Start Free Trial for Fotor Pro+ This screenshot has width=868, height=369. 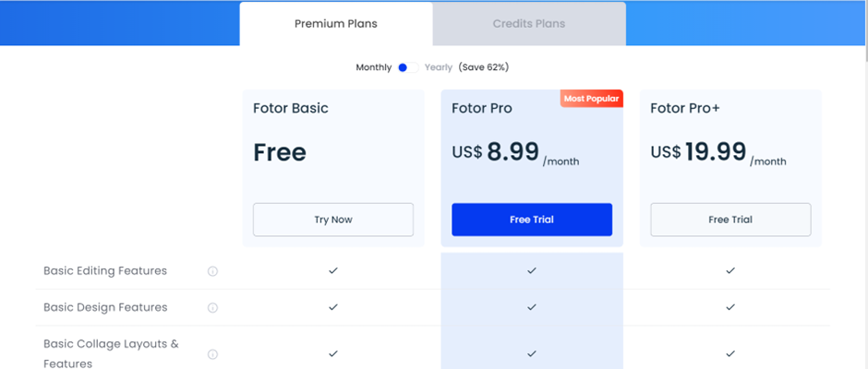click(730, 220)
